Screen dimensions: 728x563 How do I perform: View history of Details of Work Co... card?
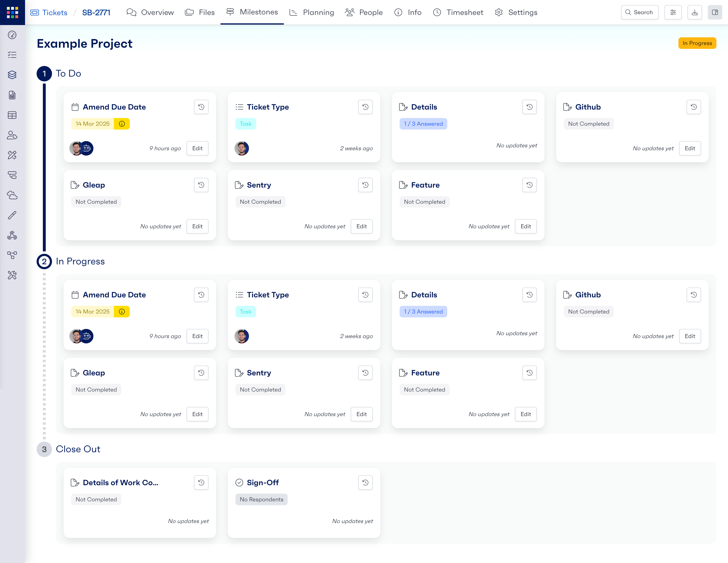pos(201,483)
